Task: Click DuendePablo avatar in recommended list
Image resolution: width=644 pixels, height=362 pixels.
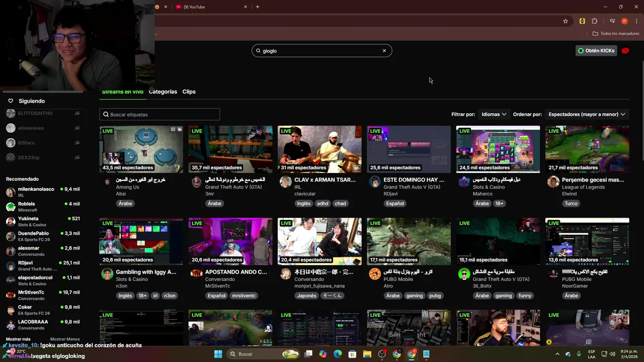Action: point(11,236)
